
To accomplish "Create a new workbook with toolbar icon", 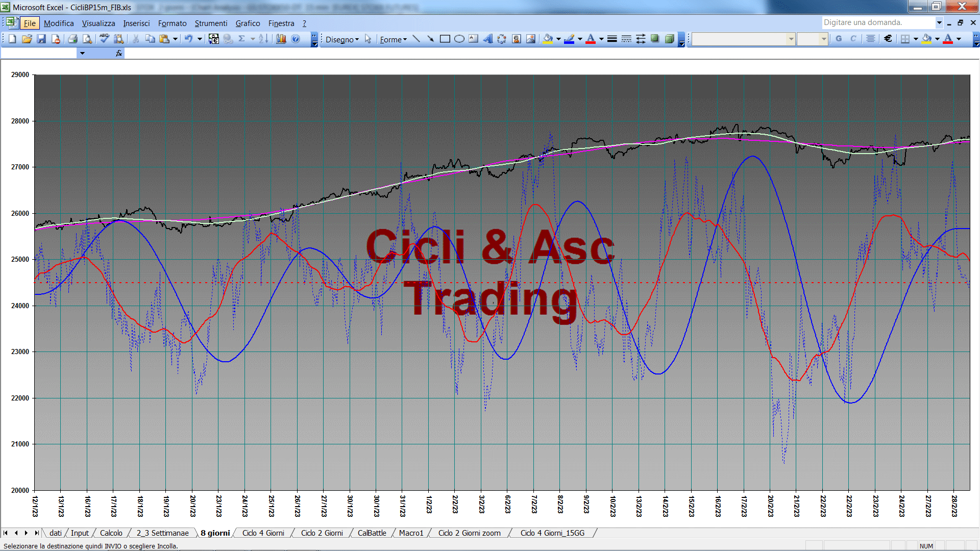I will [13, 39].
